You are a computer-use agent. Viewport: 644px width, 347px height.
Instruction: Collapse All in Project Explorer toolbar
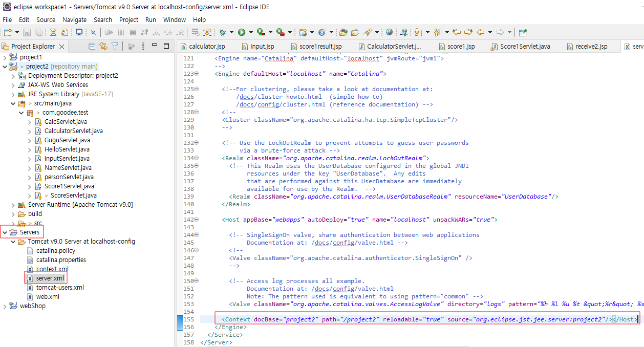92,47
